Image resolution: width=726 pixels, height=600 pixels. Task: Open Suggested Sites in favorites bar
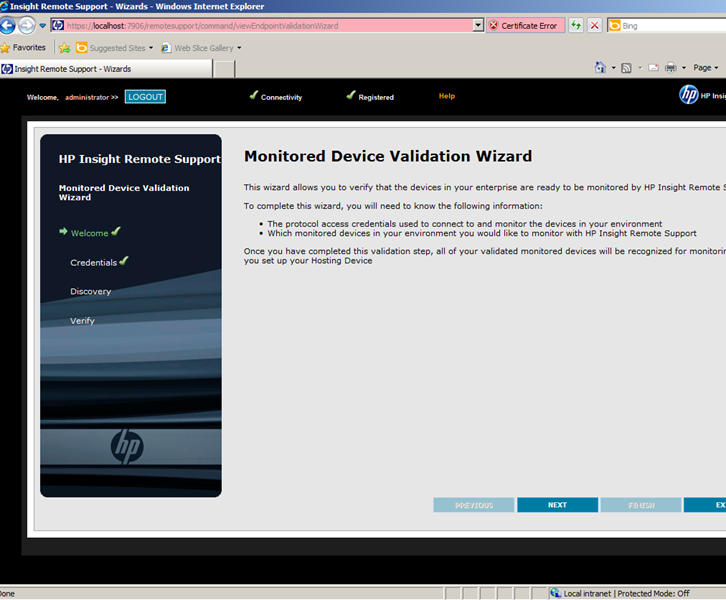pyautogui.click(x=114, y=48)
